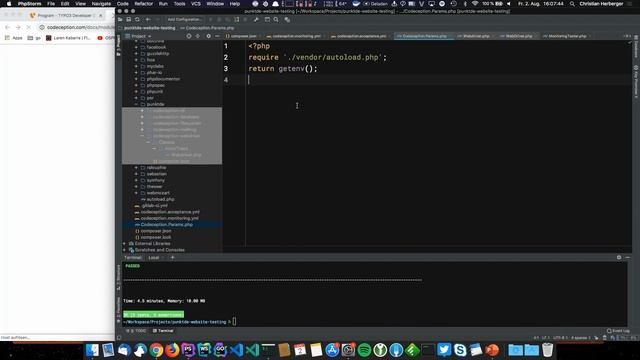Select the Local terminal tab
The image size is (640, 360).
click(153, 258)
